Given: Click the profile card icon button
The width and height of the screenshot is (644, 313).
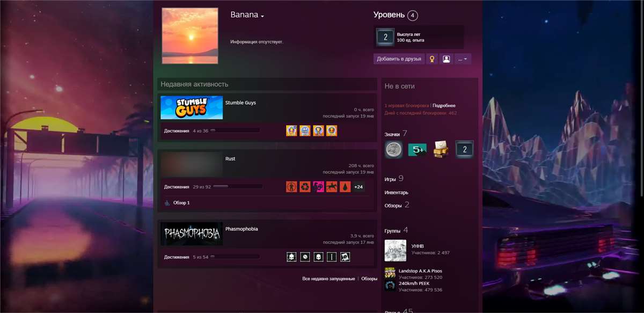Looking at the screenshot, I should tap(446, 59).
